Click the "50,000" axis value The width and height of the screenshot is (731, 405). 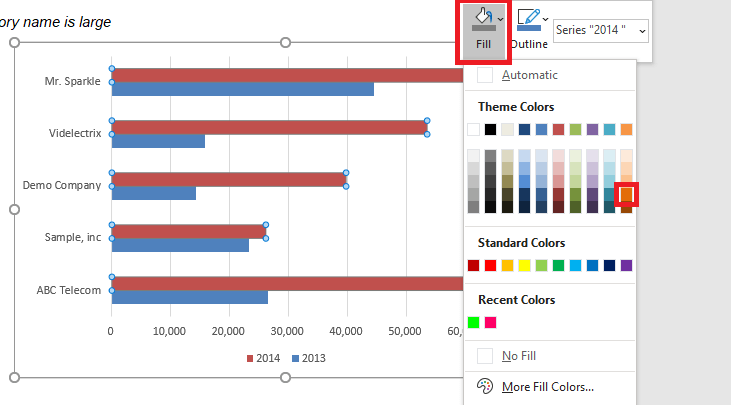point(405,331)
